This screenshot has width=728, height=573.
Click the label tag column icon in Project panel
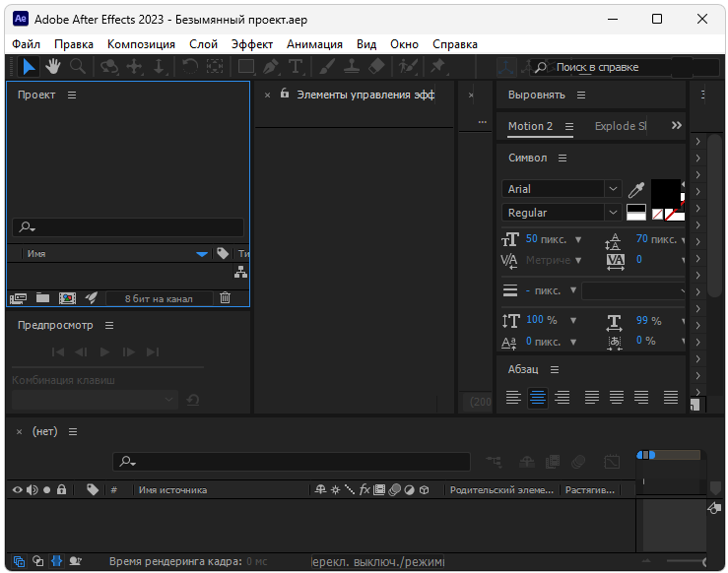click(x=223, y=253)
